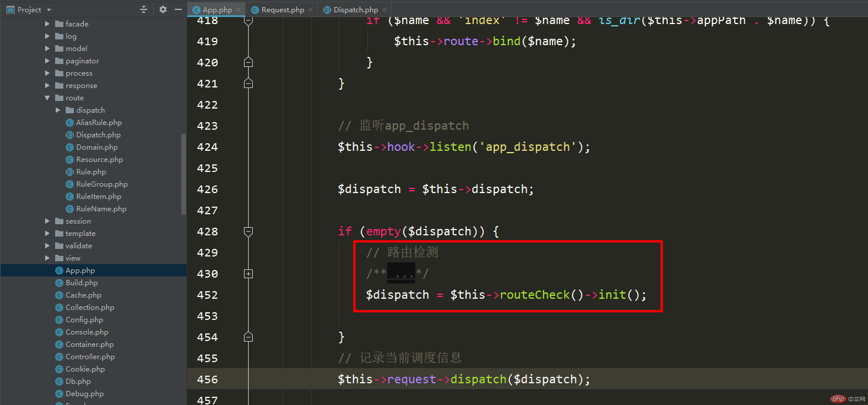Click on the routeCheck() method call
The height and width of the screenshot is (405, 868).
541,295
